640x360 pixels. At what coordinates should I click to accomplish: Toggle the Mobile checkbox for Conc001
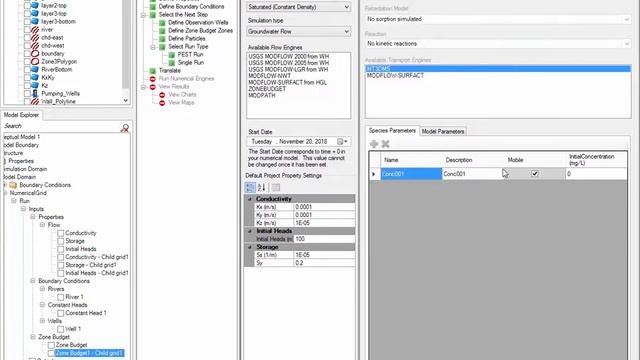(x=534, y=173)
